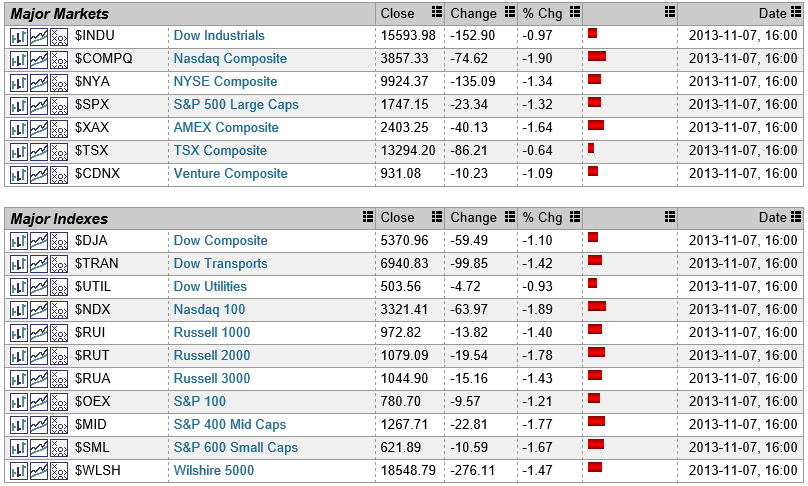Sort Major Indexes by Change column icon
Screen dimensions: 808x486
click(x=506, y=217)
